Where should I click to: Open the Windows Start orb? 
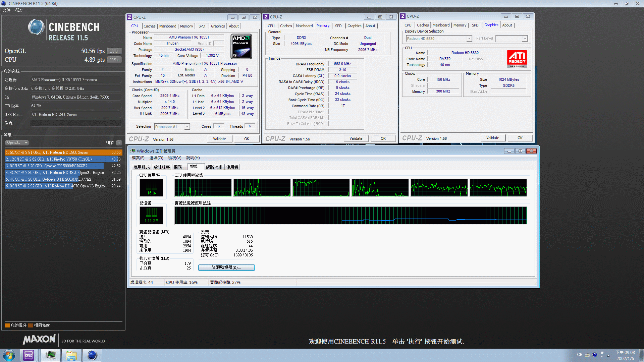(9, 355)
